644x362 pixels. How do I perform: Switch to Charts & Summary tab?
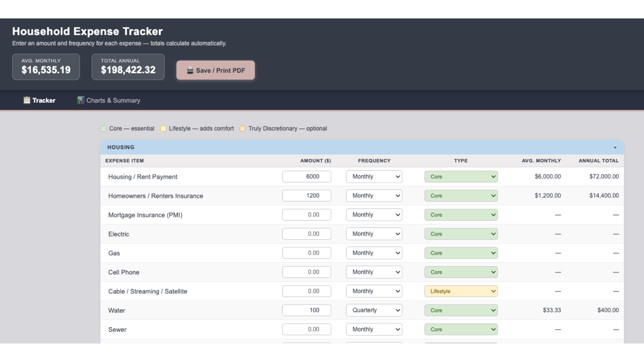(x=109, y=100)
